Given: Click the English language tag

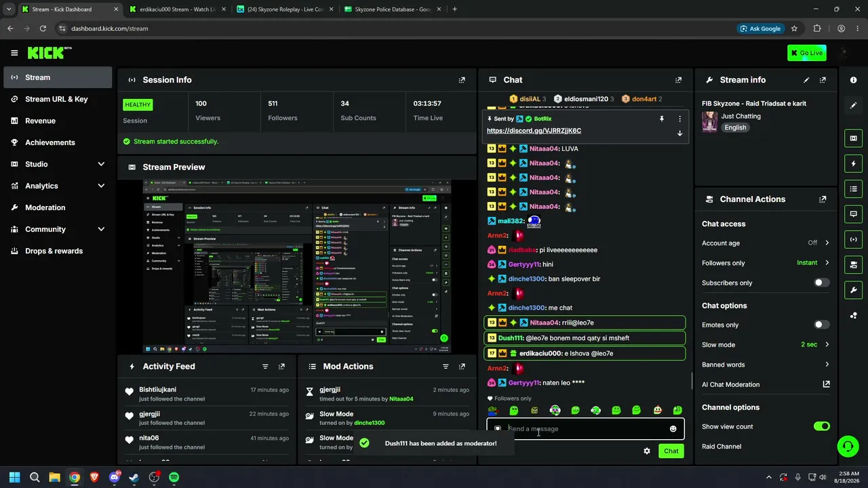Looking at the screenshot, I should pos(735,127).
